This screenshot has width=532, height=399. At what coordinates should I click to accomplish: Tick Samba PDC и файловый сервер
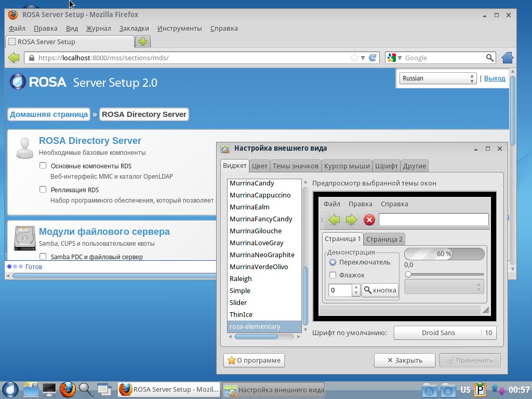coord(43,257)
